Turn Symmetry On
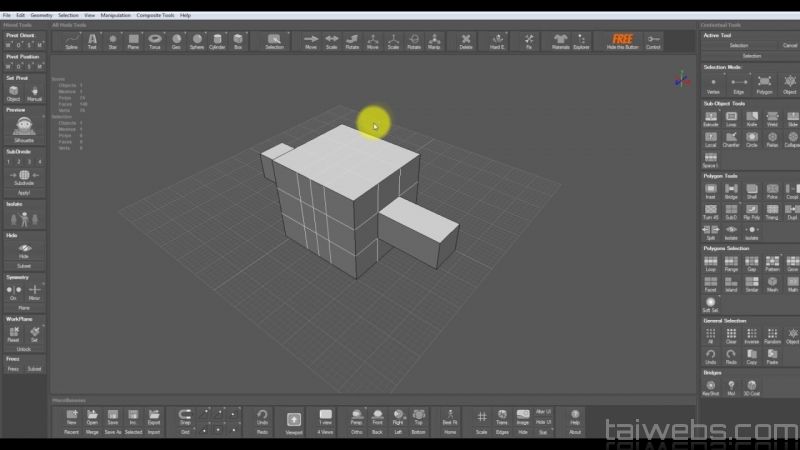This screenshot has width=800, height=450. [13, 290]
